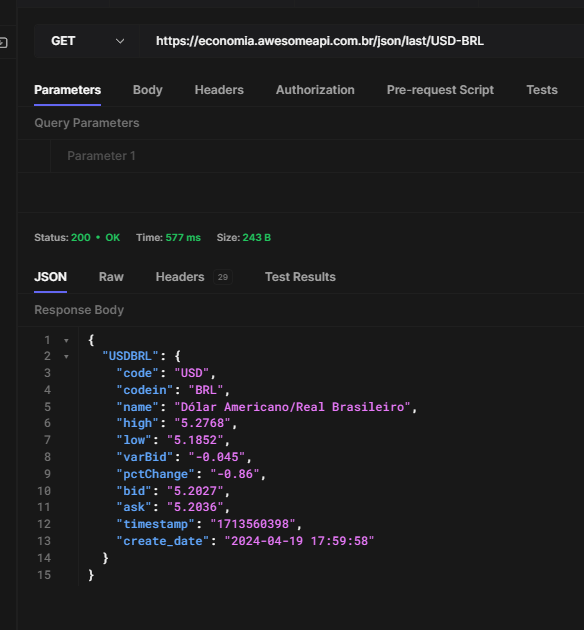Click the low value "5.1852"
The height and width of the screenshot is (630, 584).
[195, 440]
